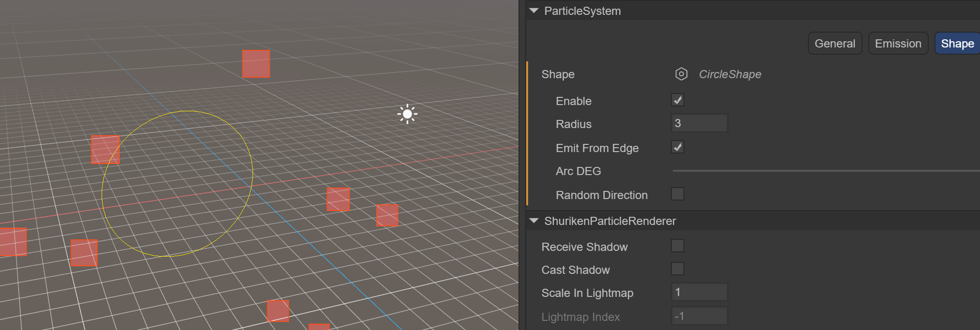Screen dimensions: 980x330
Task: Select the Shape tab
Action: [x=957, y=44]
